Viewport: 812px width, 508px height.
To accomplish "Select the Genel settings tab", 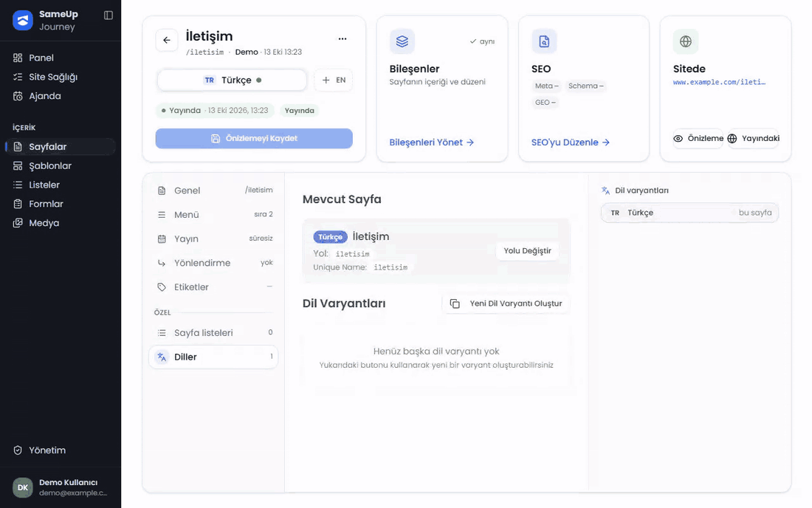I will tap(214, 190).
